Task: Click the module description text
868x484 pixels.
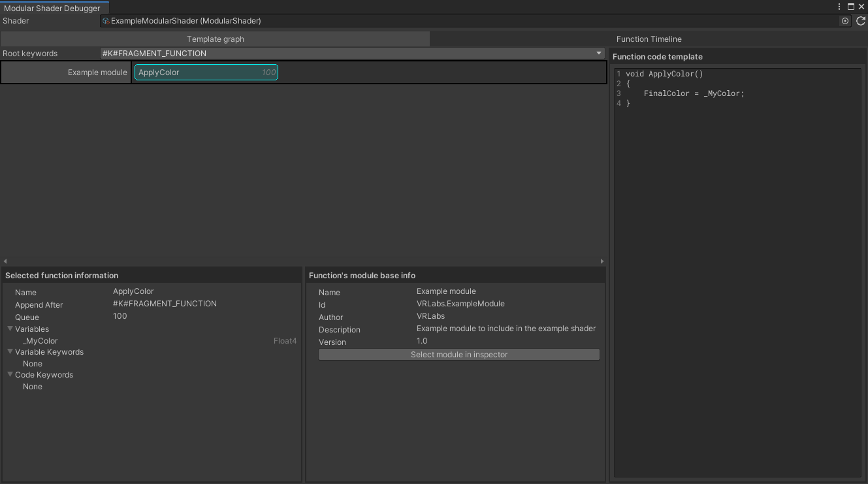Action: tap(506, 329)
